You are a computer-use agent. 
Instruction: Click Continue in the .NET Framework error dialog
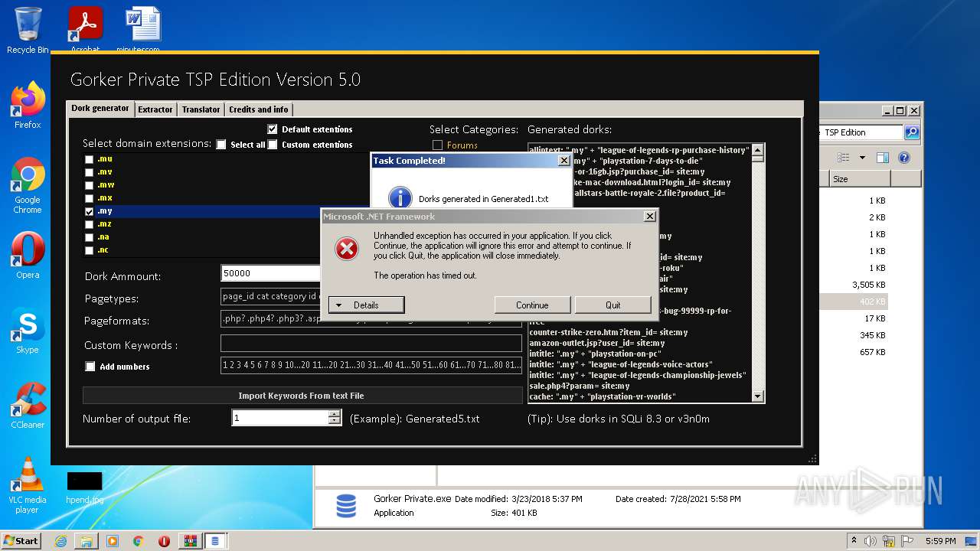532,305
